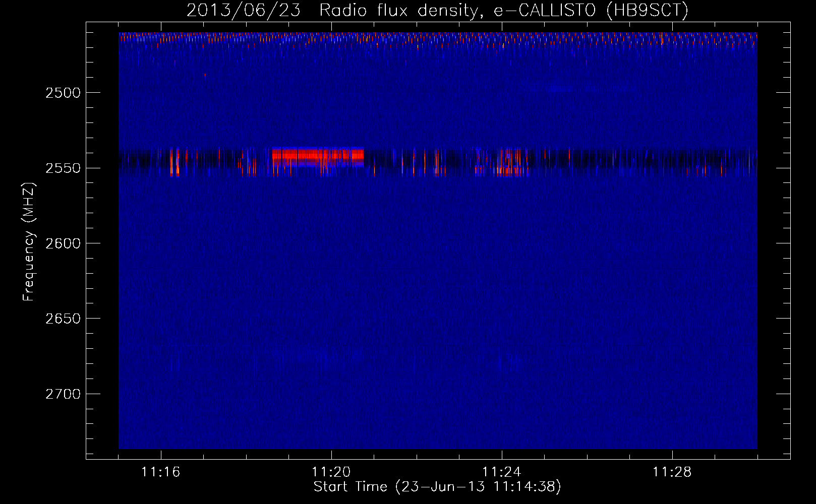Viewport: 816px width, 504px height.
Task: Click the 2650 frequency tick label
Action: 63,319
